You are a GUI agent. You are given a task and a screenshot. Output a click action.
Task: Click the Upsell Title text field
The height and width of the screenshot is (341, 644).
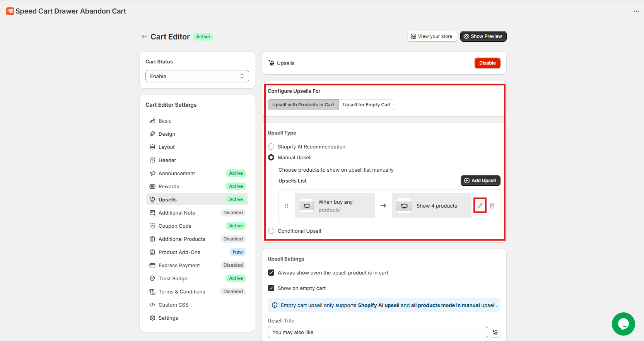[378, 332]
